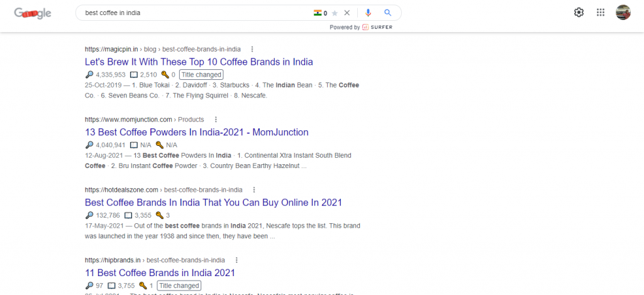This screenshot has height=295, width=644.
Task: Click the star icon in search bar
Action: [335, 13]
